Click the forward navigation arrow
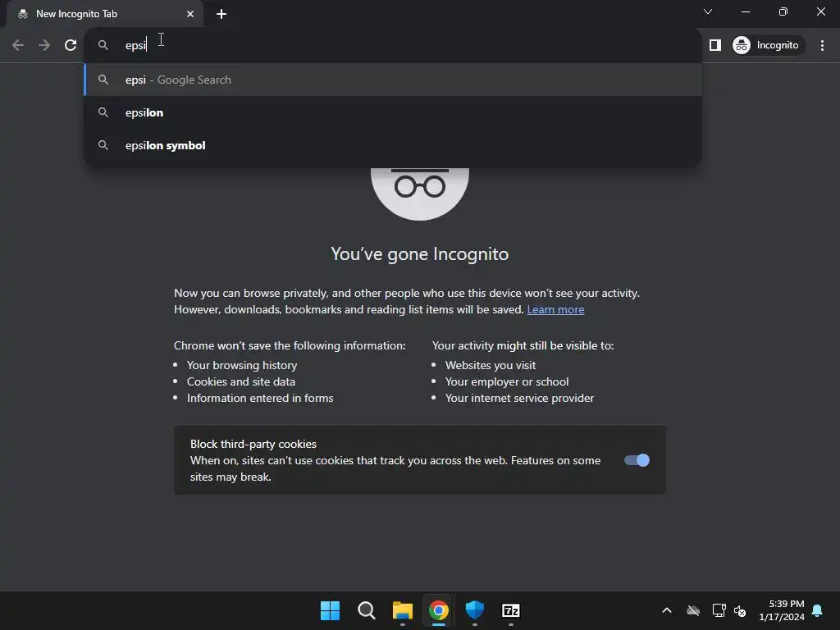 pos(44,45)
